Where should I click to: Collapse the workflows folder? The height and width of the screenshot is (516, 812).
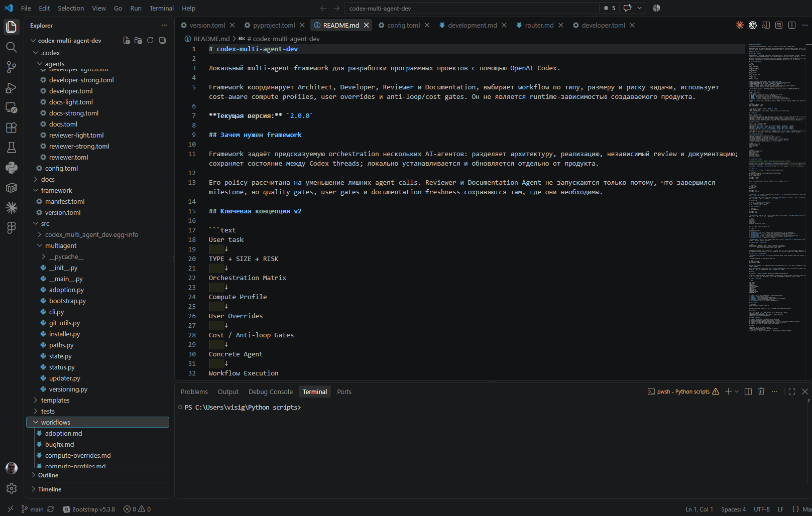tap(97, 422)
